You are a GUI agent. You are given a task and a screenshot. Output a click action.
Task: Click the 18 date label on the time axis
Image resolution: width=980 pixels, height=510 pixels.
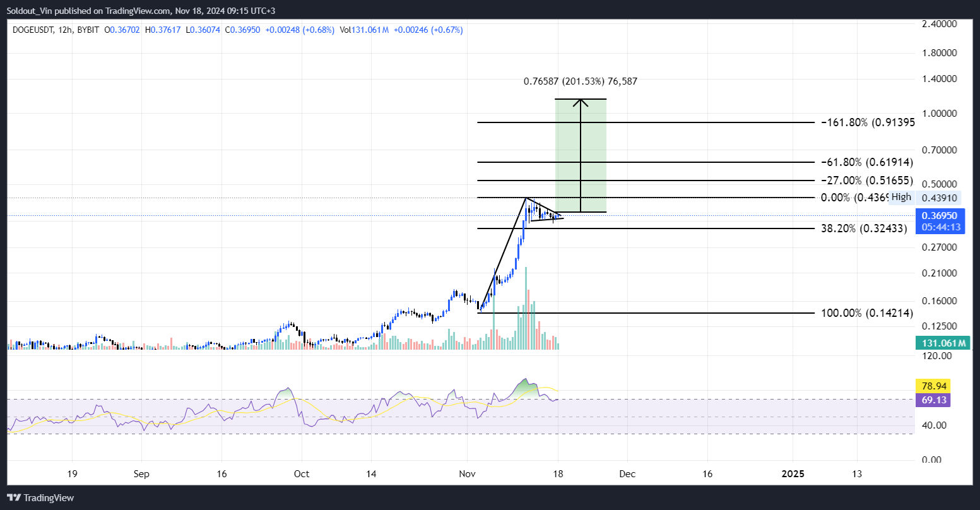click(558, 473)
